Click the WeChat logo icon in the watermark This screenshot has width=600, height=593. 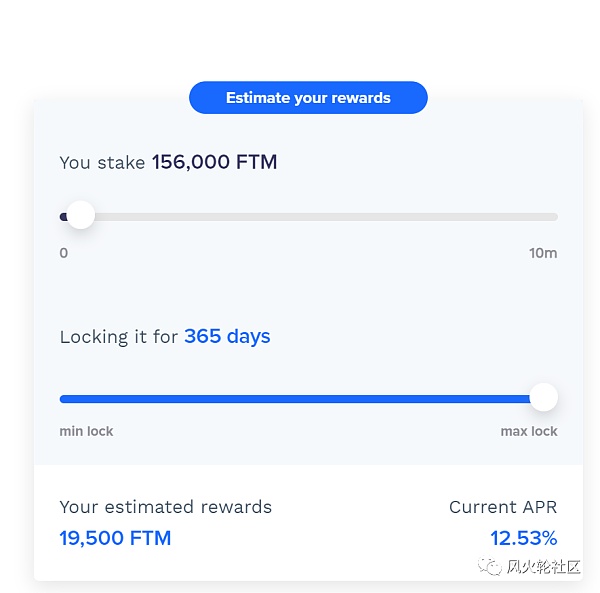pos(490,567)
